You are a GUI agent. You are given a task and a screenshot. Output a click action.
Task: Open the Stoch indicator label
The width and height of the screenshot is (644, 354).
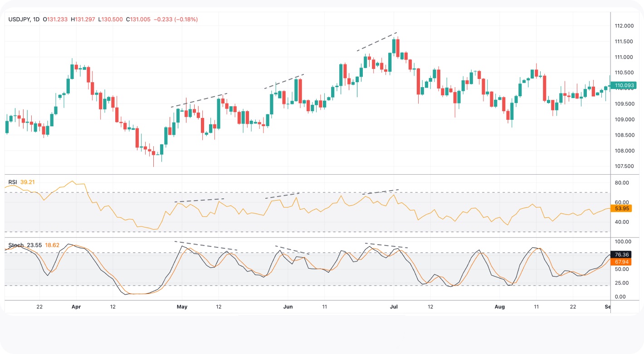click(x=16, y=245)
